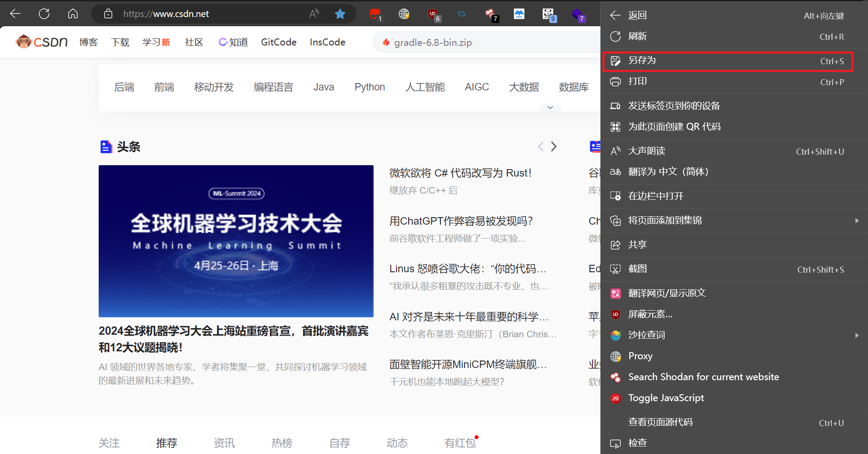Choose 查看页面源代码 menu item
This screenshot has width=868, height=454.
pyautogui.click(x=734, y=422)
